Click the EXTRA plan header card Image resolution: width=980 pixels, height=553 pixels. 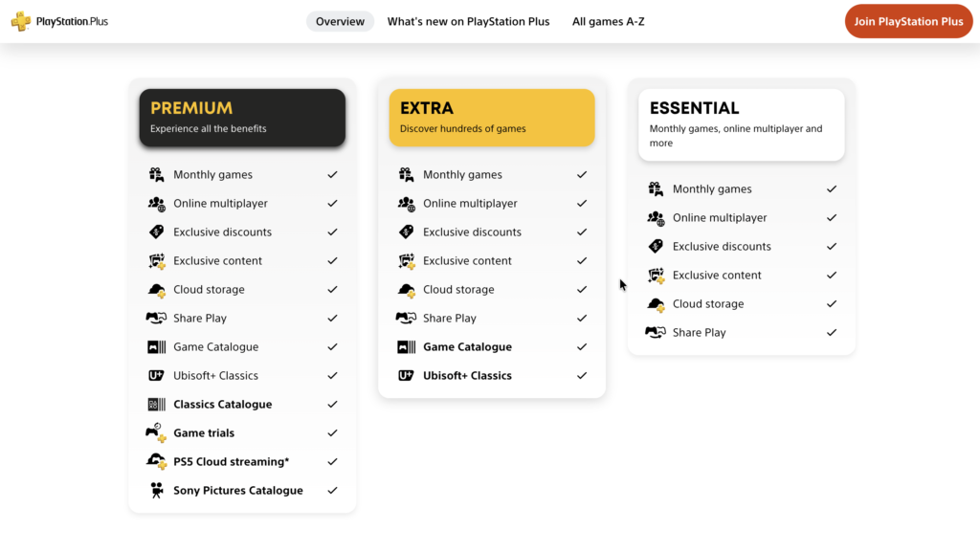click(491, 117)
